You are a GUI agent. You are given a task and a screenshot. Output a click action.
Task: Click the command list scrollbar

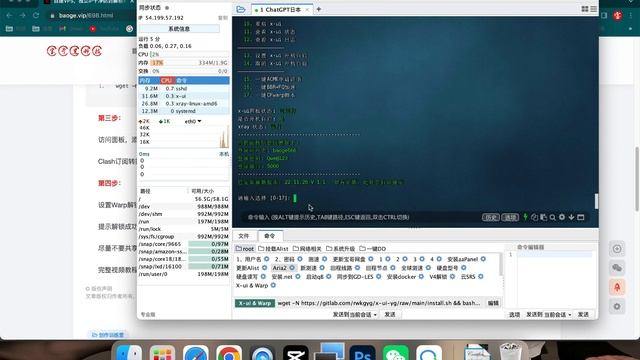[501, 264]
